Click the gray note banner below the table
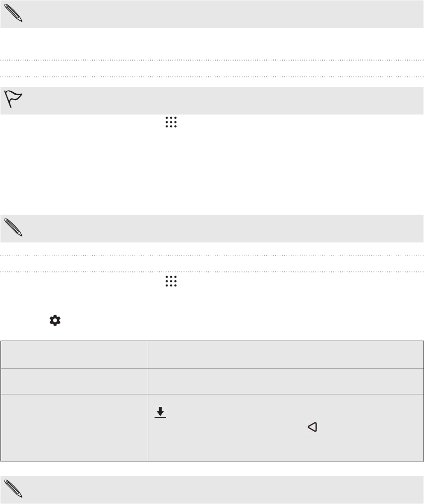The image size is (424, 504). (x=212, y=490)
